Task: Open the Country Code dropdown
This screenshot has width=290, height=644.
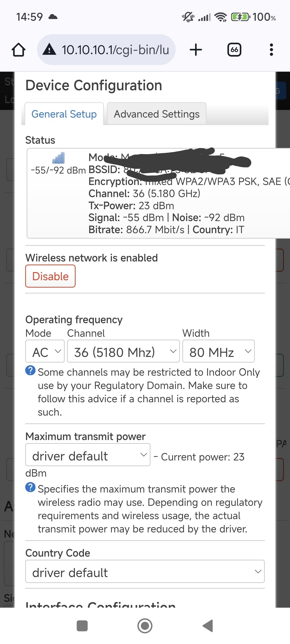Action: point(145,572)
